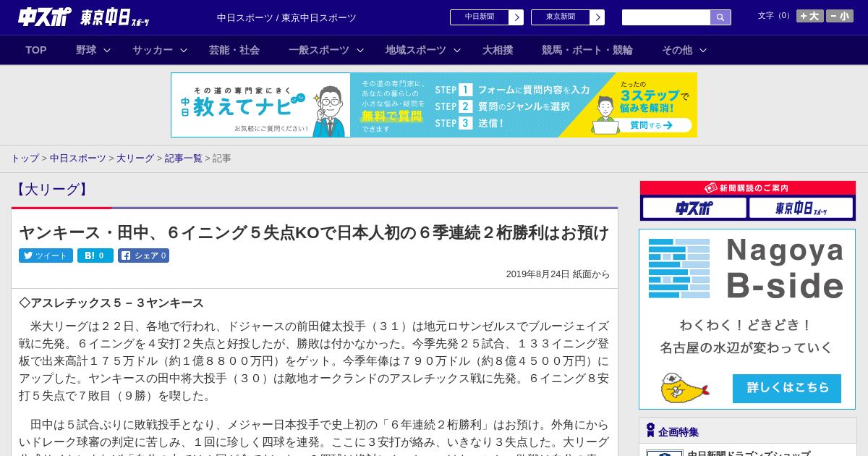Click the 中スポ subscription button in sidebar
This screenshot has height=456, width=868.
(694, 208)
